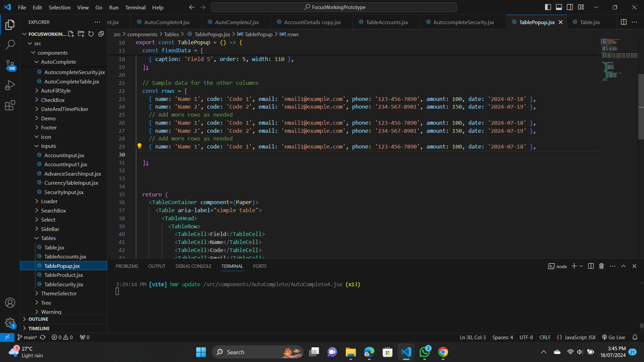644x362 pixels.
Task: Toggle the bottom panel layout button
Action: coord(559,7)
